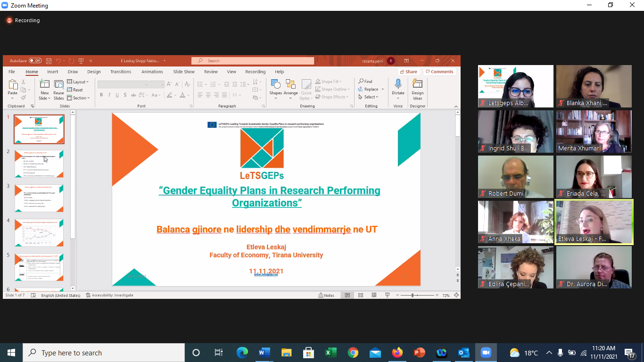644x362 pixels.
Task: Fit slide to current window
Action: click(457, 295)
